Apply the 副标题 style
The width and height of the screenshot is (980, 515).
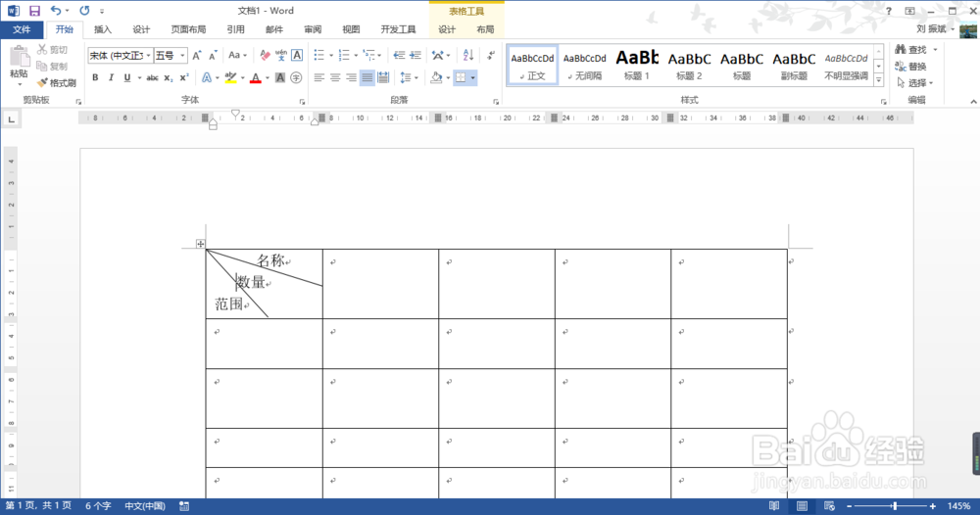pyautogui.click(x=794, y=65)
